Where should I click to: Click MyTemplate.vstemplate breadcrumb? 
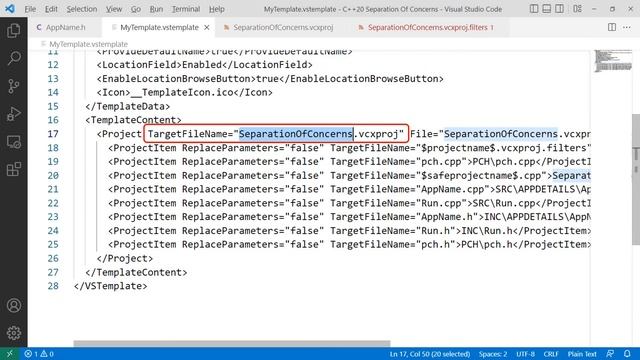[88, 44]
